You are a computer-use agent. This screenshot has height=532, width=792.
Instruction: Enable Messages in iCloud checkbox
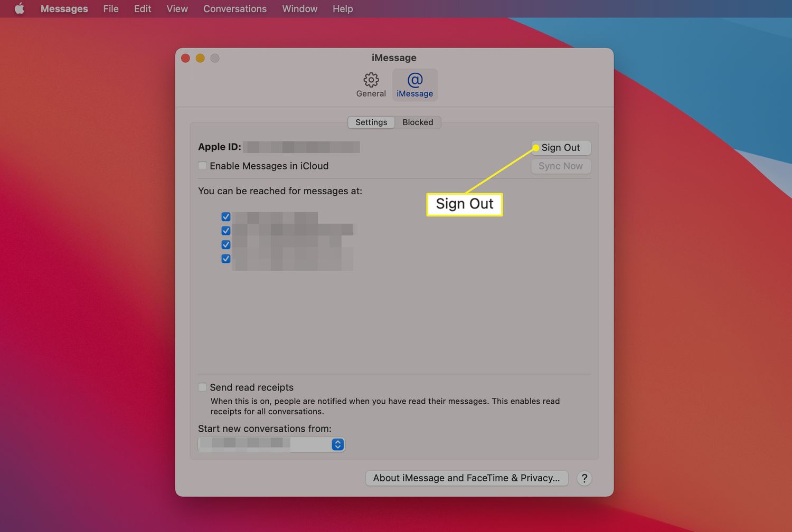[x=202, y=166]
